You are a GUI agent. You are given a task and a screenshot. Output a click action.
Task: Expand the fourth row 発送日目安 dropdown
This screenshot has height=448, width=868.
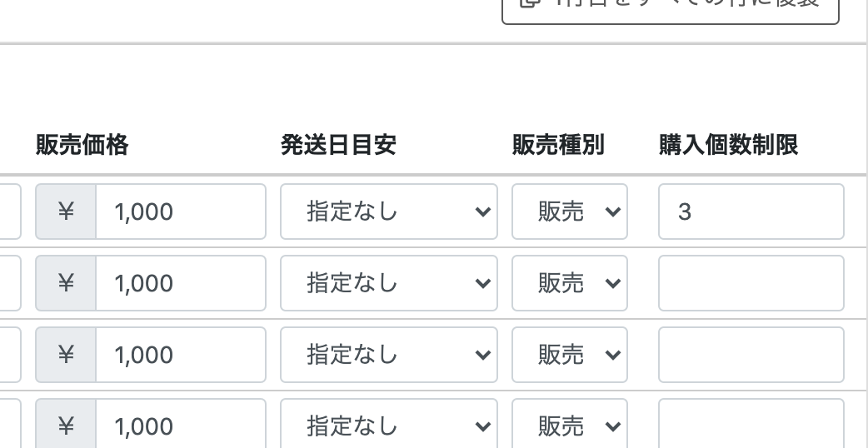(x=388, y=426)
